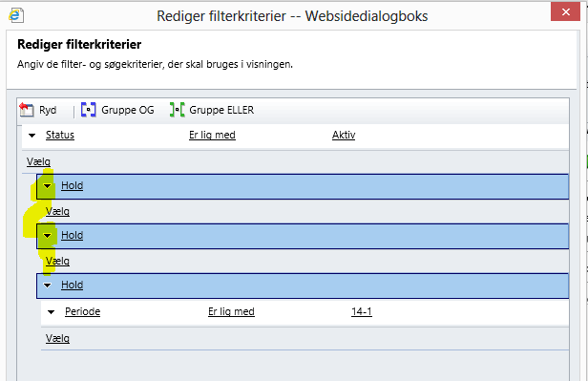Click the Periode field link

click(82, 311)
